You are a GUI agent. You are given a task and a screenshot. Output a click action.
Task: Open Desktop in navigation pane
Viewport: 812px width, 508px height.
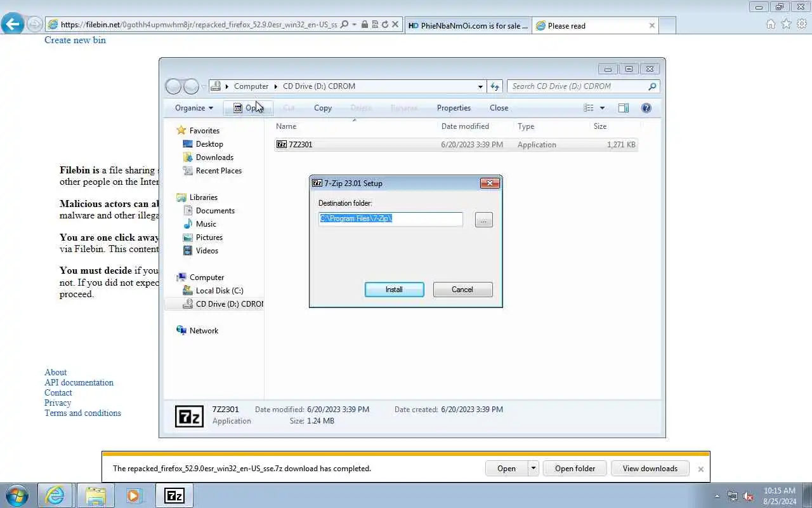click(x=209, y=144)
